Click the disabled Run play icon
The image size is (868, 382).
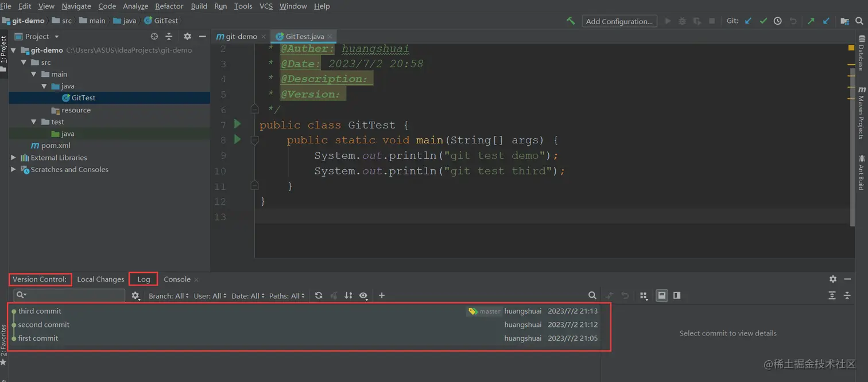668,21
